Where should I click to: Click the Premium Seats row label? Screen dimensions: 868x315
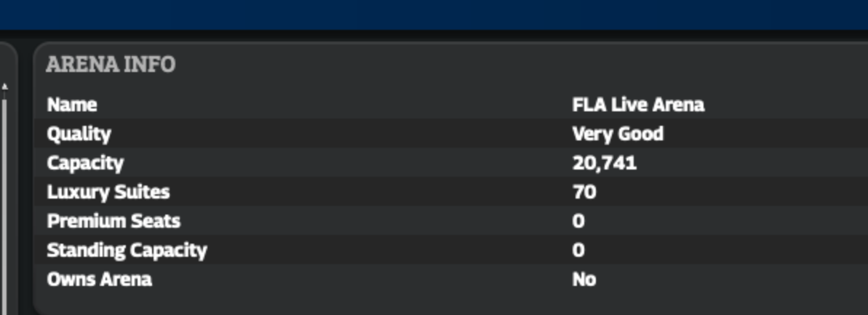pyautogui.click(x=114, y=221)
